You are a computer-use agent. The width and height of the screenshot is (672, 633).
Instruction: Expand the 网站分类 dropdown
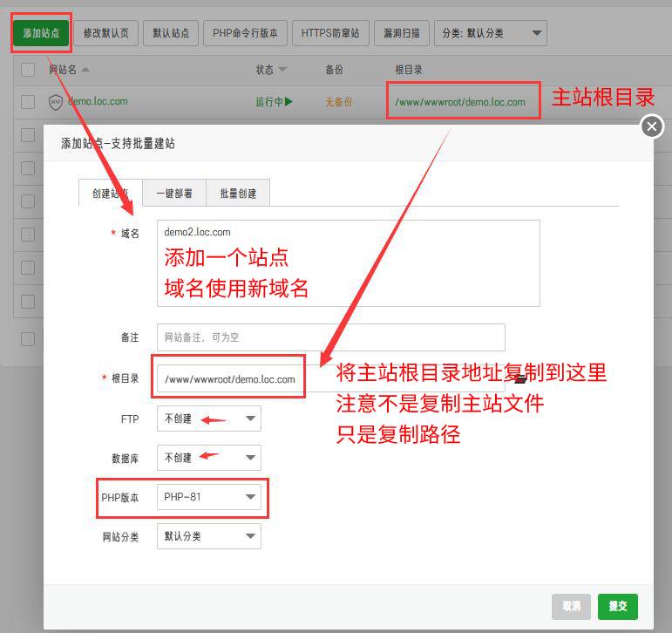208,536
